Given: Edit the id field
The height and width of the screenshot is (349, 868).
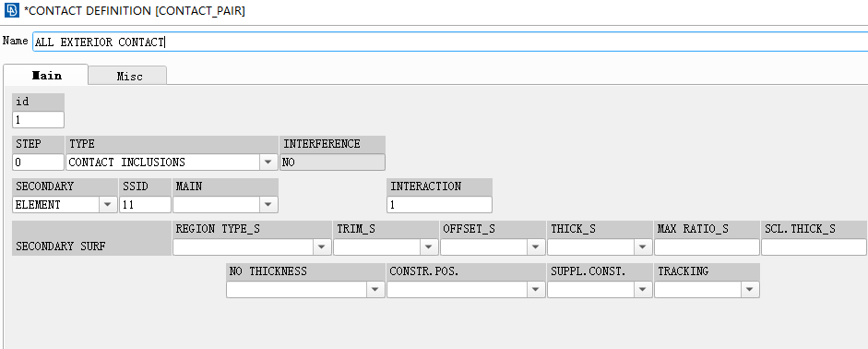Looking at the screenshot, I should tap(38, 120).
